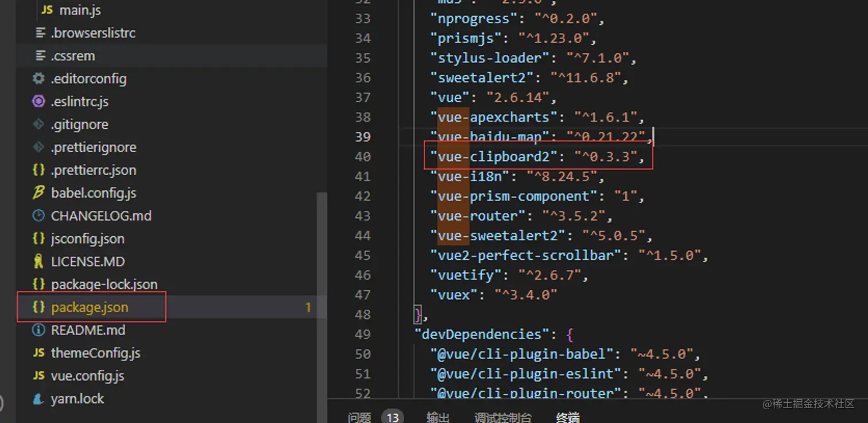Select package.json in the explorer

point(90,307)
